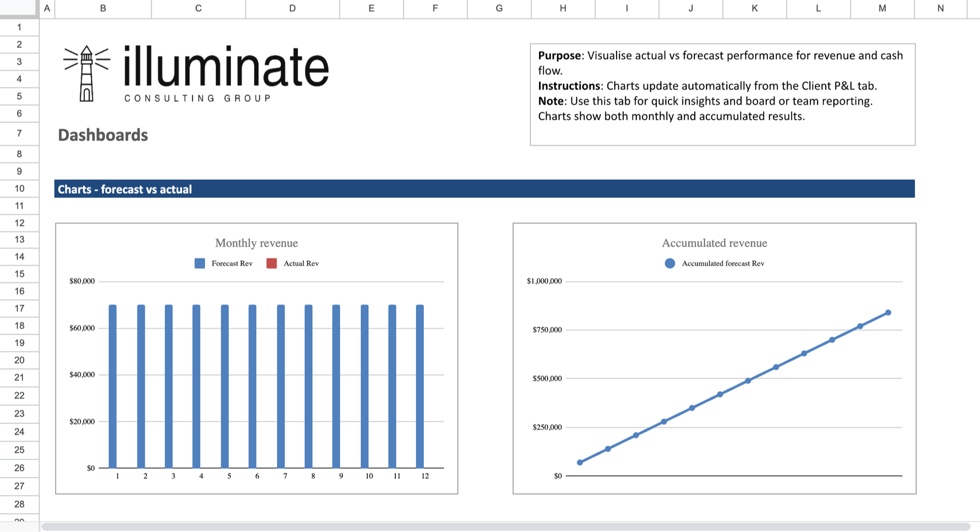Viewport: 980px width, 532px height.
Task: Click column header B
Action: point(103,8)
